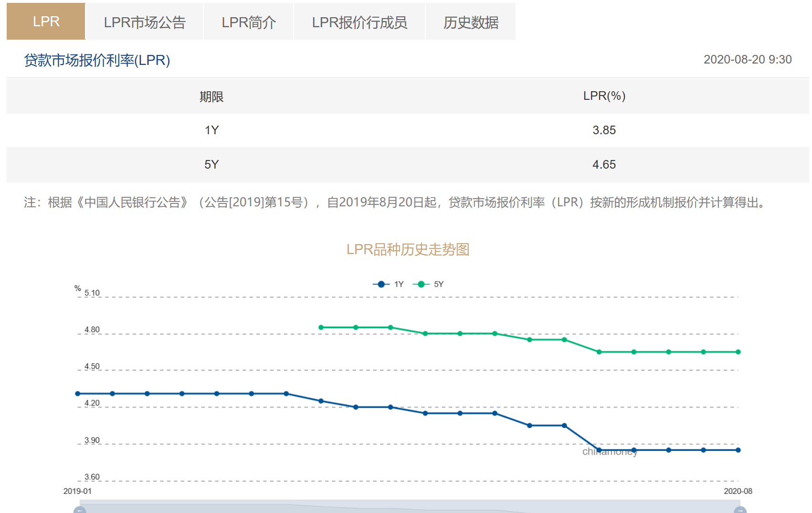Viewport: 812px width, 513px height.
Task: Click the right zoom slider handle
Action: pyautogui.click(x=740, y=510)
